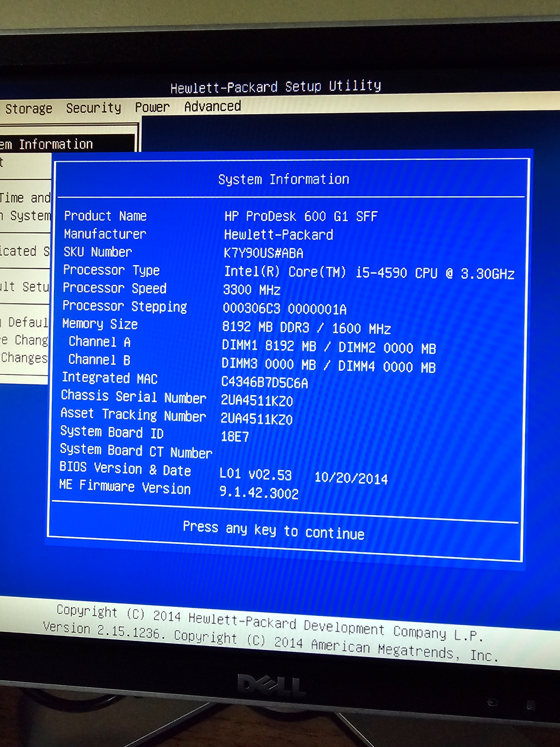This screenshot has height=747, width=560.
Task: Click the 'Chassis Serial Number' label
Action: 134,396
